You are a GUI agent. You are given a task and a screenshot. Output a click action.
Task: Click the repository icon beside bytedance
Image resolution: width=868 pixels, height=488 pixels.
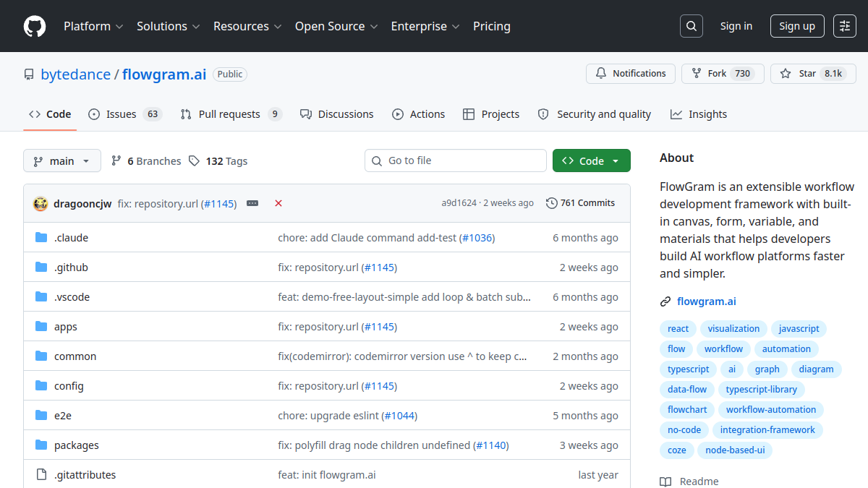29,74
